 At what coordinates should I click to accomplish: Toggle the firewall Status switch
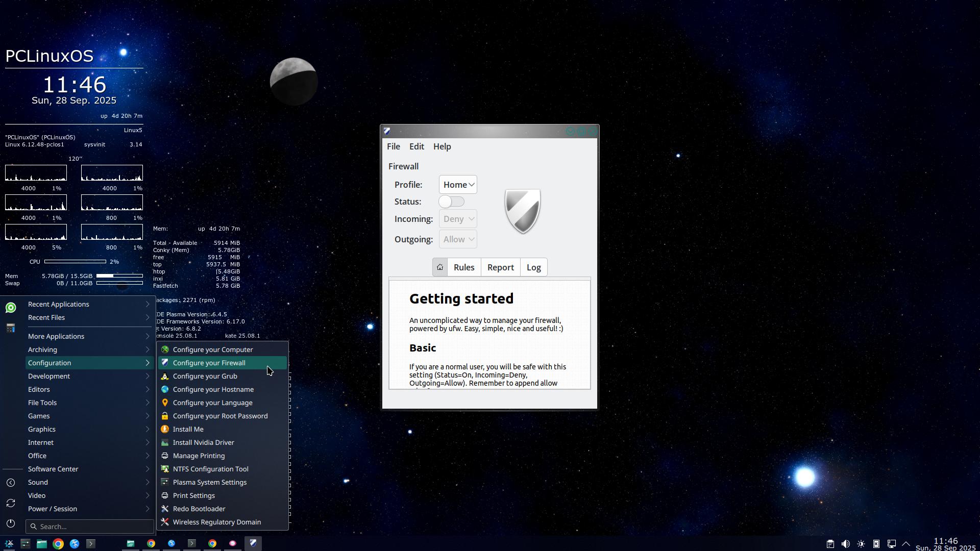point(452,202)
